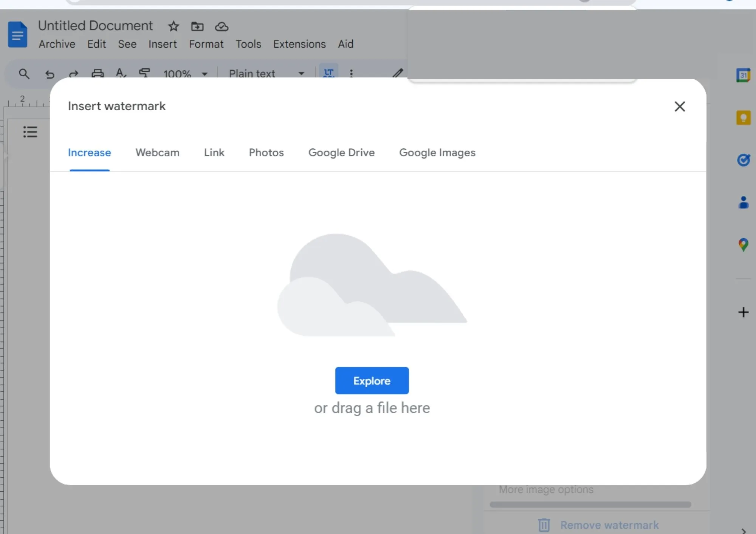The height and width of the screenshot is (534, 756).
Task: Click the Google Docs home icon
Action: click(x=17, y=34)
